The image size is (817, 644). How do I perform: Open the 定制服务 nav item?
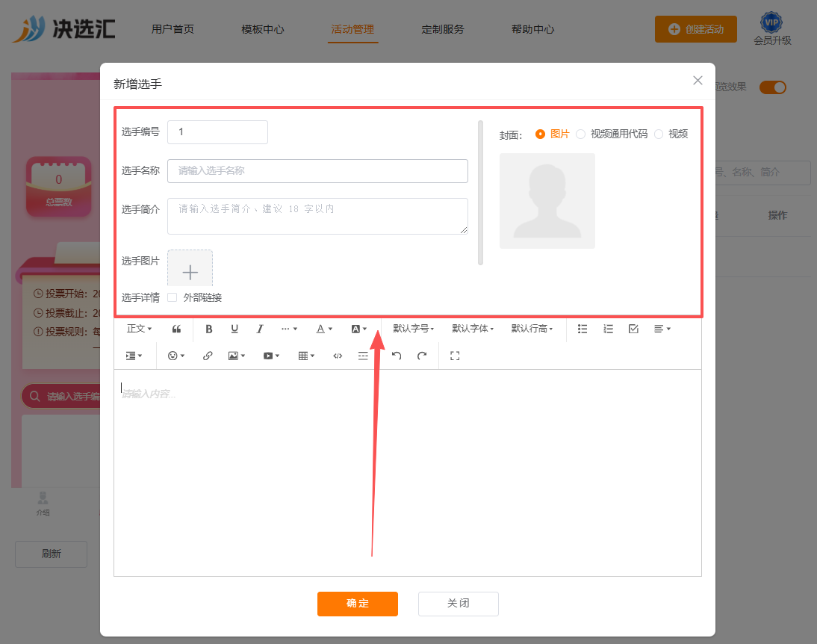(x=442, y=29)
